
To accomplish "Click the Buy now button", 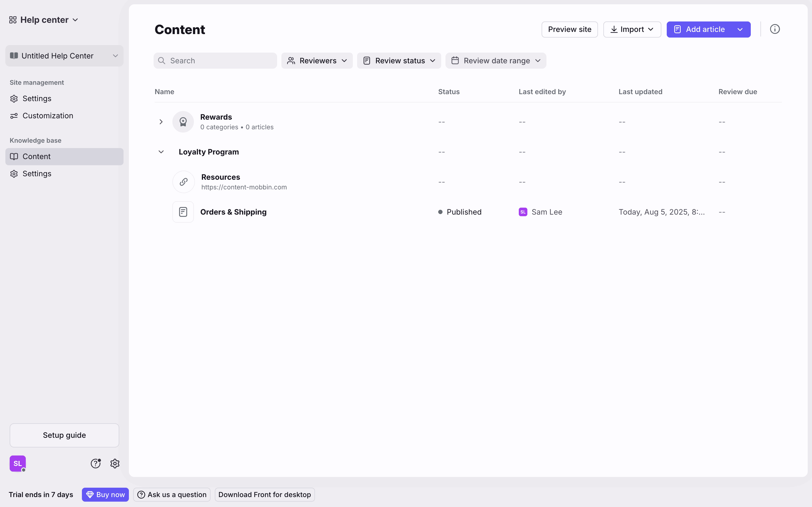I will click(105, 495).
